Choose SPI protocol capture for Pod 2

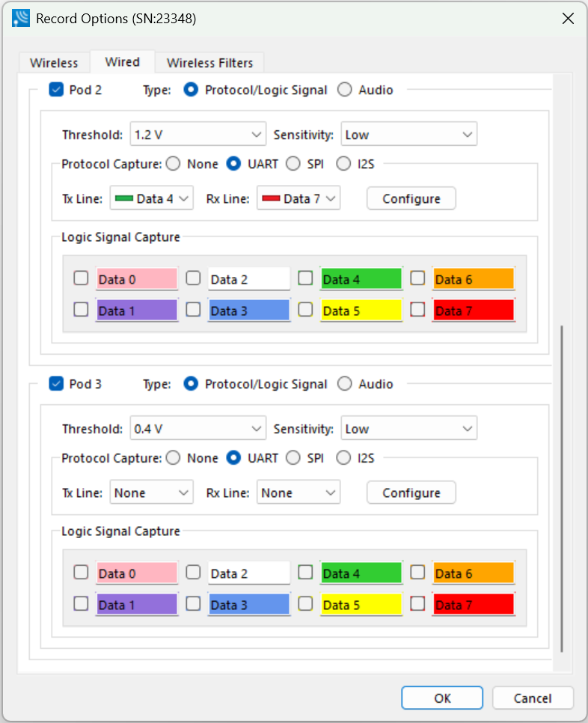[x=293, y=164]
